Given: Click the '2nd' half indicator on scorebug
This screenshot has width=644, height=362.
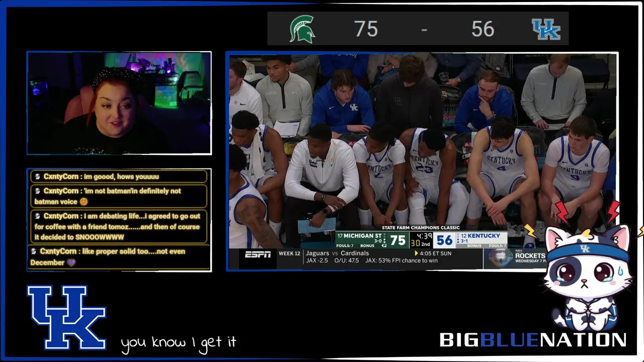Looking at the screenshot, I should pos(426,244).
